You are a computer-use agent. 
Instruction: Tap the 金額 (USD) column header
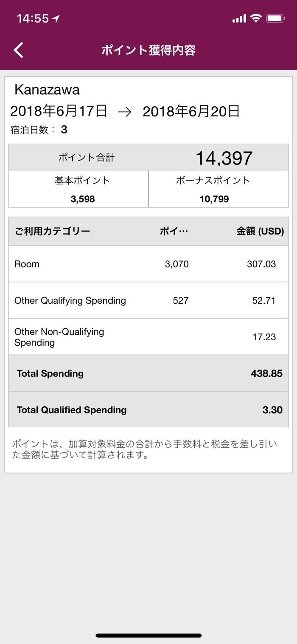[260, 232]
